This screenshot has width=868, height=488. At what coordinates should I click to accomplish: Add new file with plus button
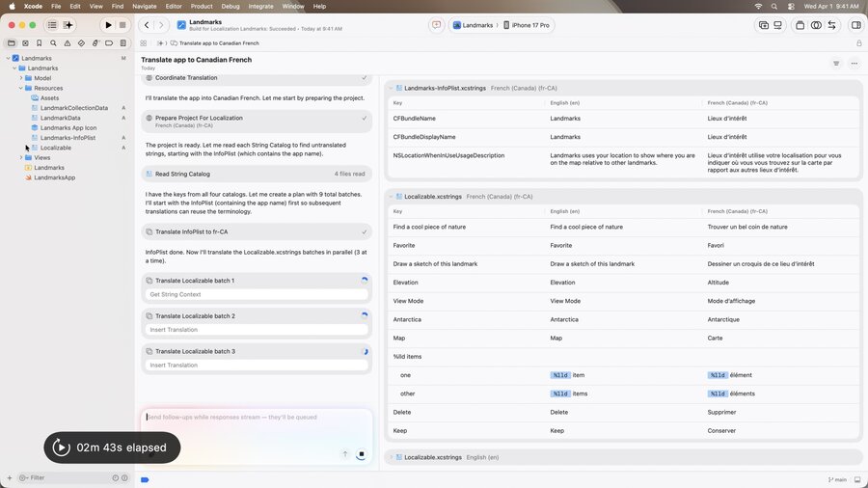[x=10, y=477]
